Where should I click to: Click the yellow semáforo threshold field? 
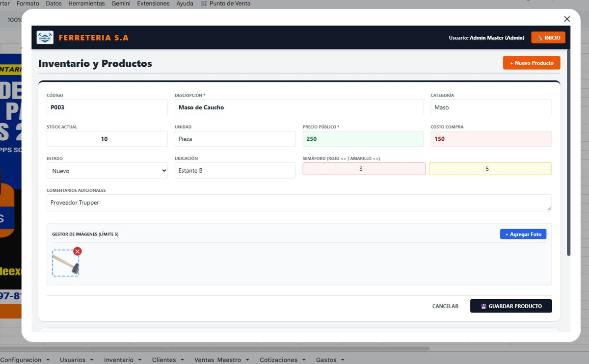pos(490,169)
